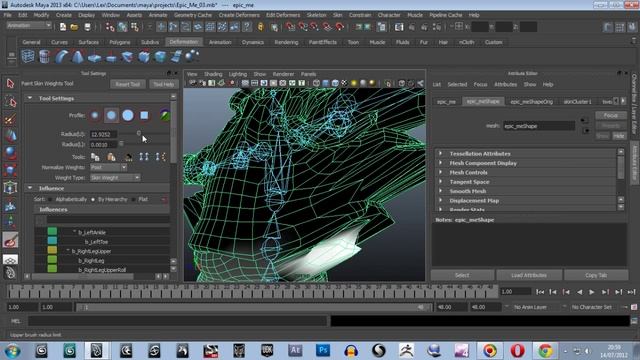This screenshot has width=640, height=360.
Task: Click the Lattice deformer shelf icon
Action: 28,56
